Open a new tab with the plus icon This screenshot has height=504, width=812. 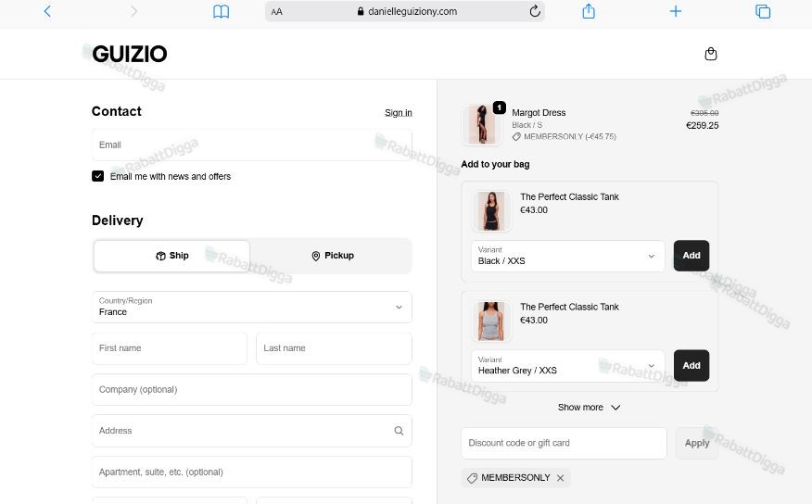[676, 11]
